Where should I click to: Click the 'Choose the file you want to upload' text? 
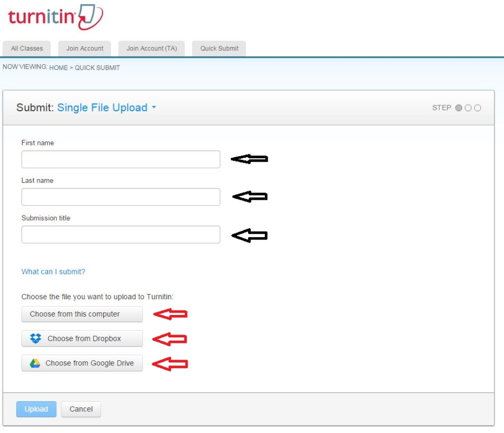(x=97, y=297)
